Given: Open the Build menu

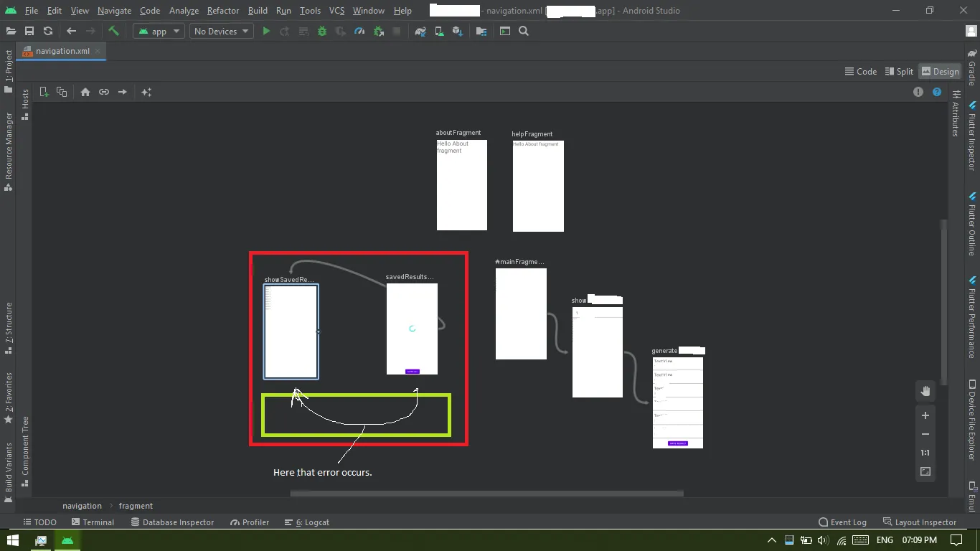Looking at the screenshot, I should point(258,11).
